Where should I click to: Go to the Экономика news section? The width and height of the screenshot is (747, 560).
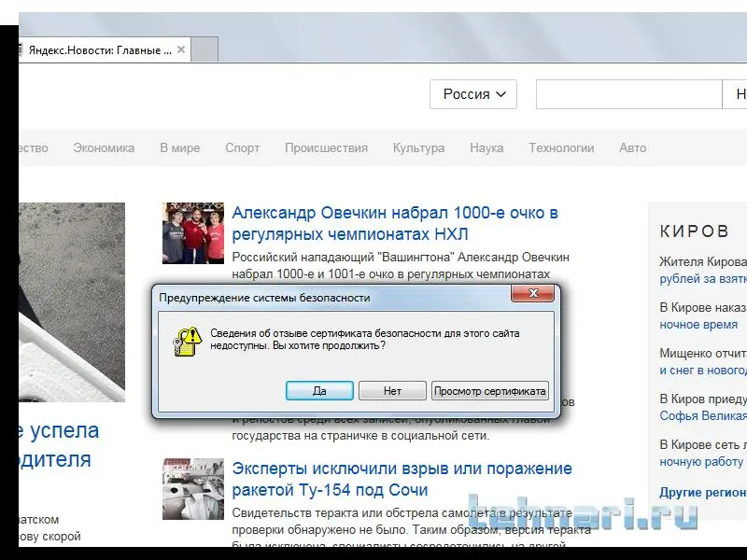pyautogui.click(x=104, y=148)
